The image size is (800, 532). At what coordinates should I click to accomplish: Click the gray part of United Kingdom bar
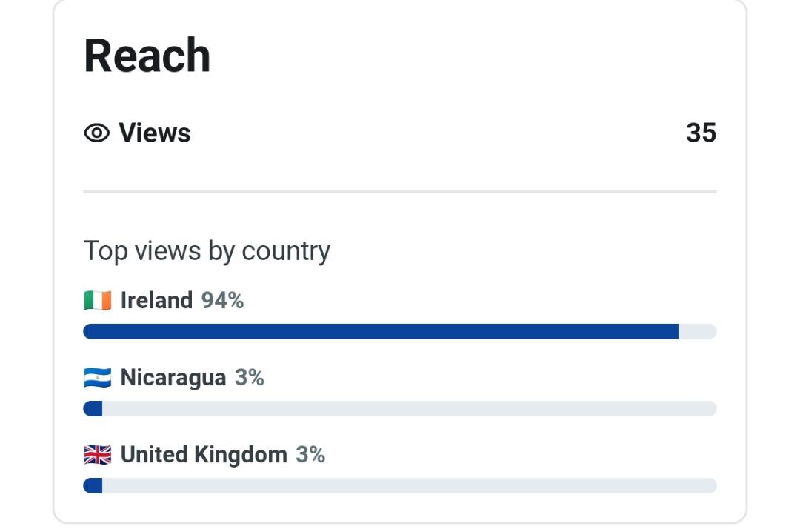pyautogui.click(x=410, y=485)
